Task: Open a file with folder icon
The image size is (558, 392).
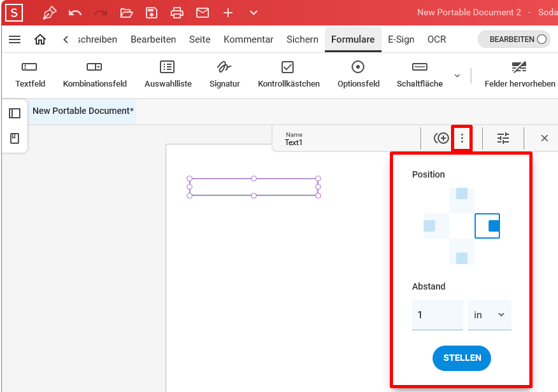Action: (126, 13)
